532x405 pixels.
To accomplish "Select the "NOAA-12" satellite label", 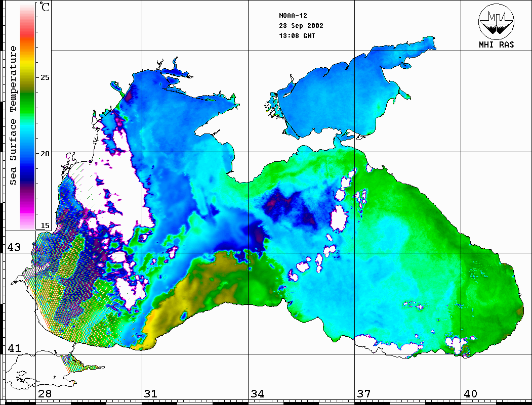I will pyautogui.click(x=293, y=16).
